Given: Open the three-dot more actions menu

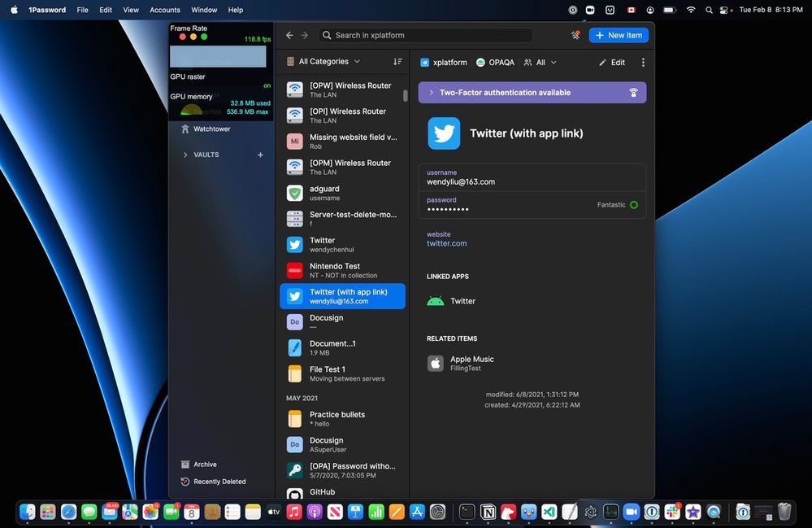Looking at the screenshot, I should (643, 63).
